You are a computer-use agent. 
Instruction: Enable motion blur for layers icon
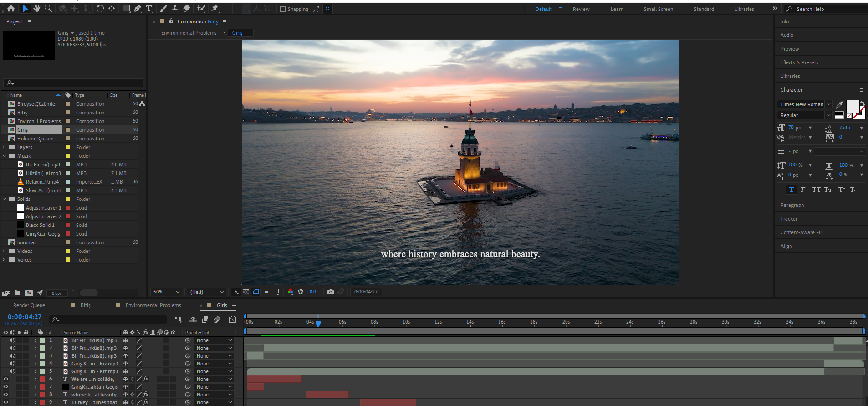[x=217, y=319]
